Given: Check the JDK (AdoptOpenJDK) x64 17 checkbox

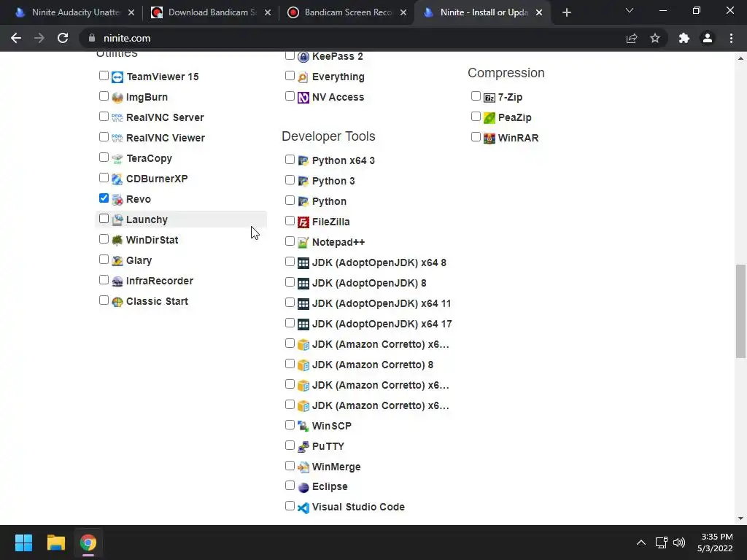Looking at the screenshot, I should coord(290,323).
